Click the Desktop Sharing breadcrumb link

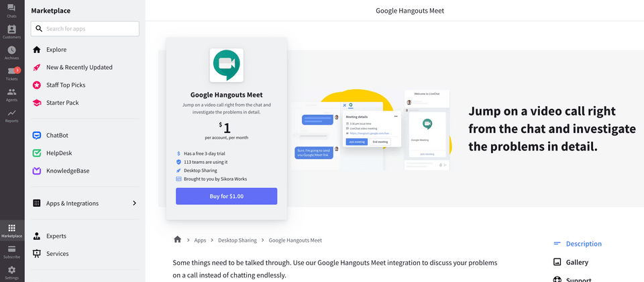tap(237, 240)
